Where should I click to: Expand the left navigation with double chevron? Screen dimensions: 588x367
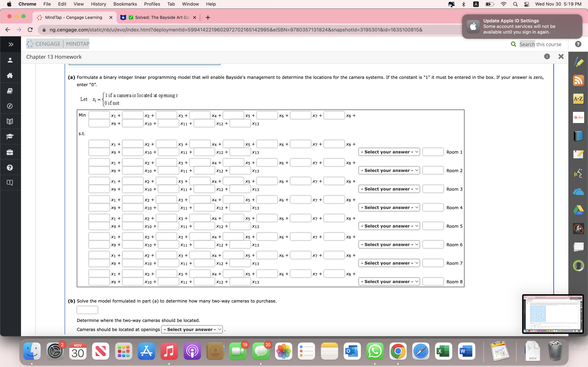pos(10,44)
